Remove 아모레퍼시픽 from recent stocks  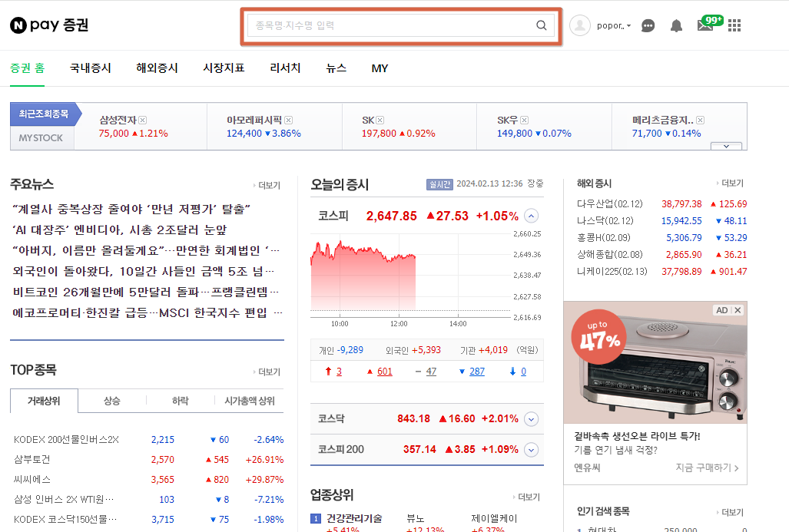[x=289, y=119]
